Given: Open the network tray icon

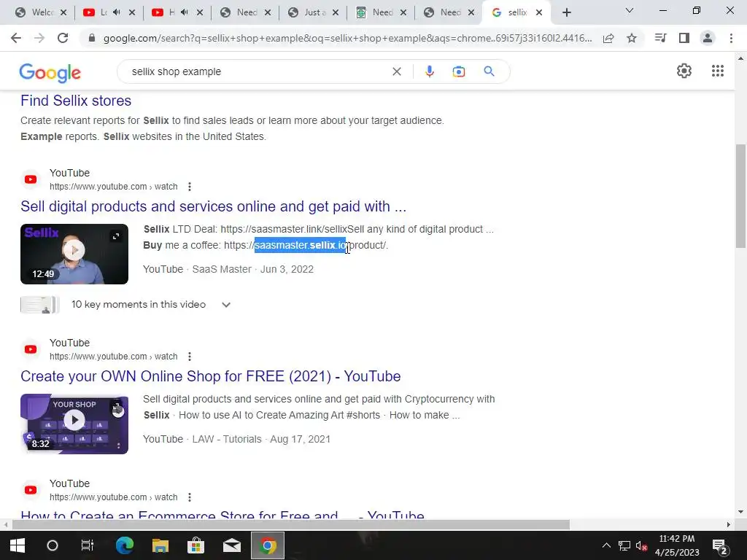Looking at the screenshot, I should tap(624, 545).
